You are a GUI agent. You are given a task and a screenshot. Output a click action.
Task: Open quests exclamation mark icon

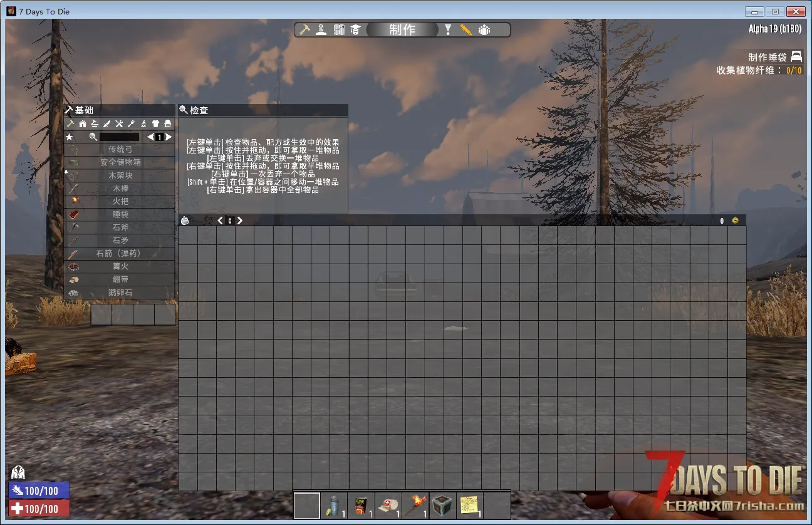pyautogui.click(x=448, y=29)
